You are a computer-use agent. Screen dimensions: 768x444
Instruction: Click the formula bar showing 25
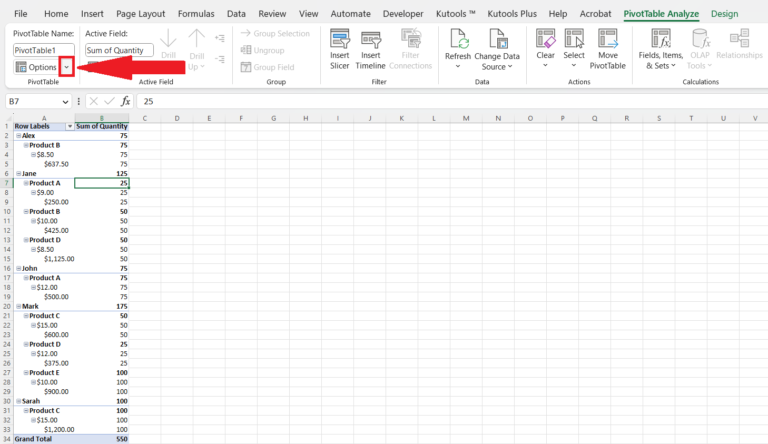point(454,101)
